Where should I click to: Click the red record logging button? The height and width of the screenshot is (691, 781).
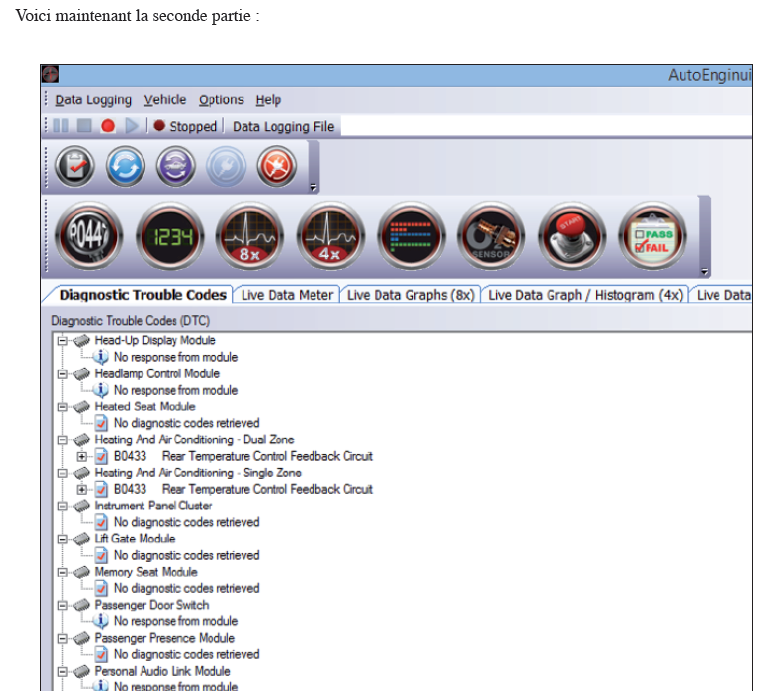pos(108,126)
